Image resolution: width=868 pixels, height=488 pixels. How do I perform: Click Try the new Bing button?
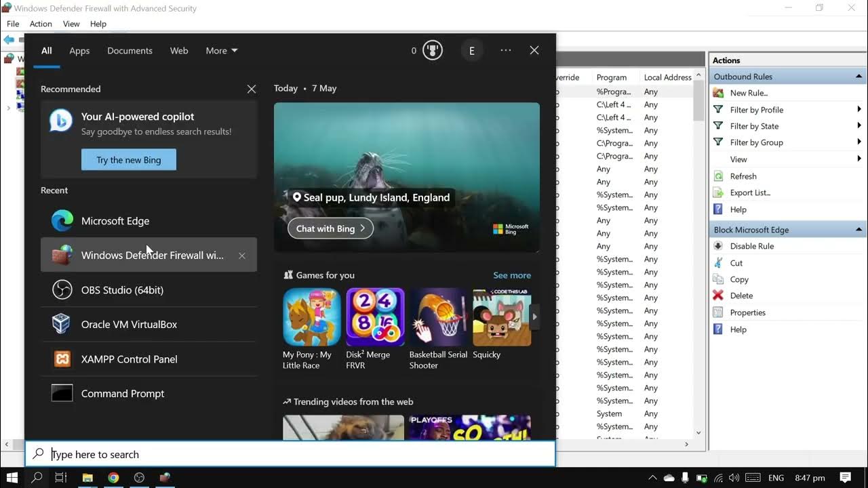(129, 160)
